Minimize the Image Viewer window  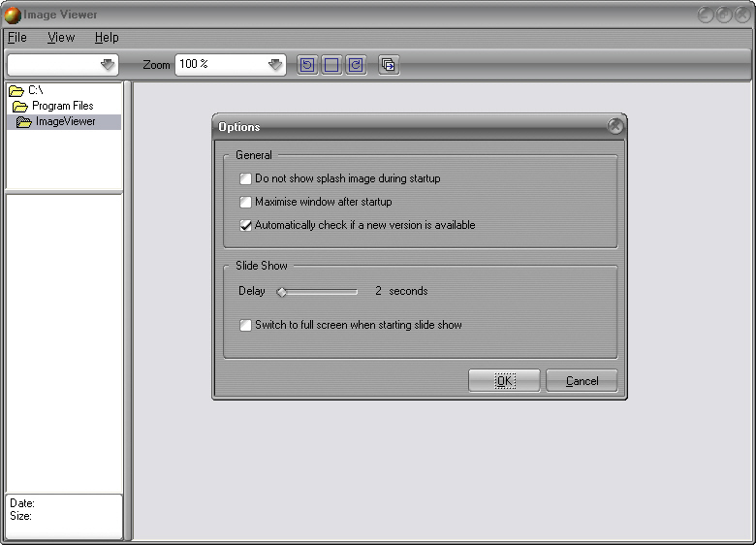tap(706, 15)
